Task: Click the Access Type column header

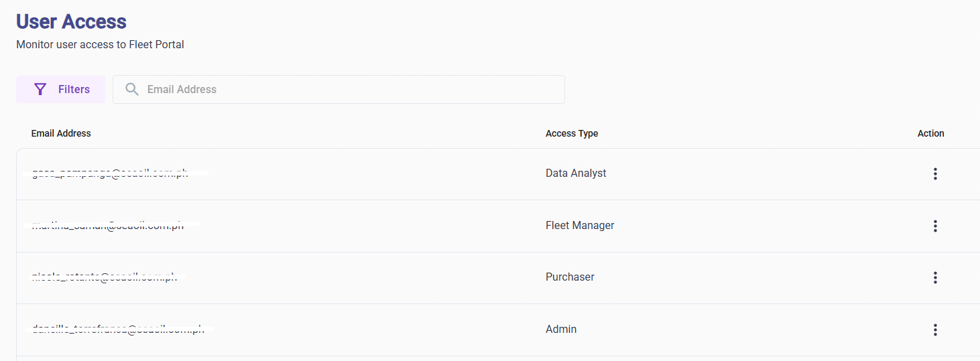Action: 572,133
